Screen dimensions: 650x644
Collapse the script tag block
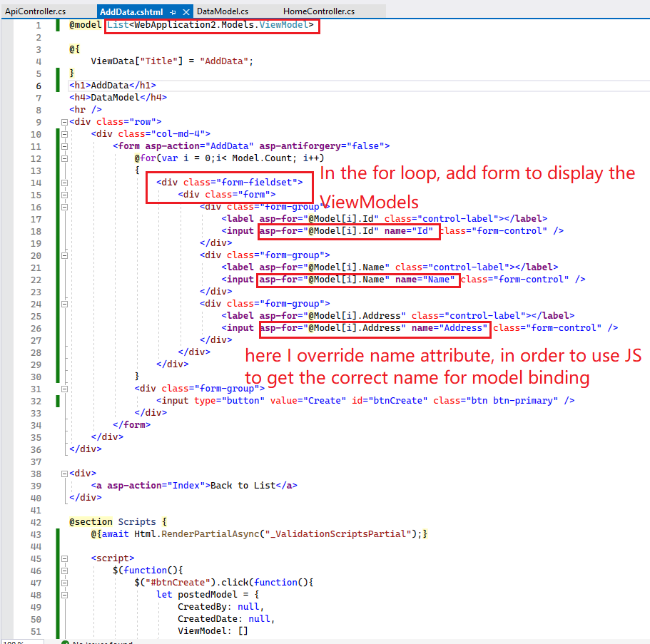(x=65, y=558)
